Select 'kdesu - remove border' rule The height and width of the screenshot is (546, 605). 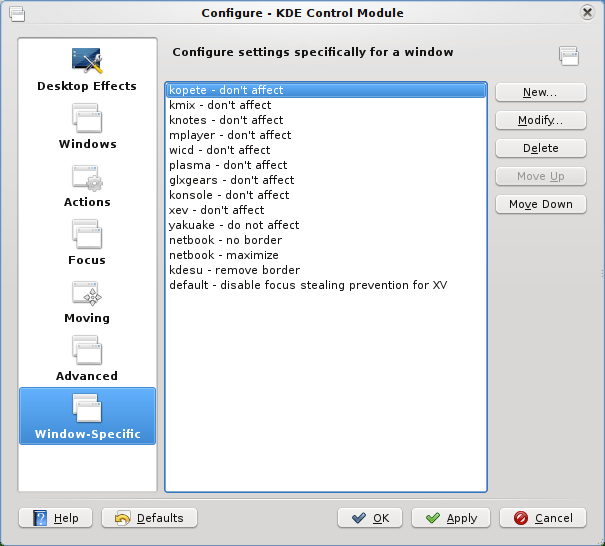point(234,270)
